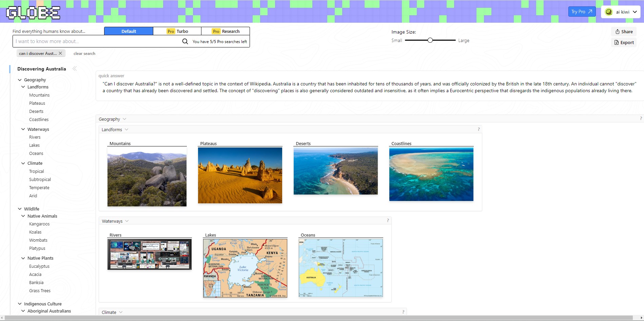The height and width of the screenshot is (321, 644).
Task: Select Plateaus in the sidebar tree
Action: [x=37, y=103]
